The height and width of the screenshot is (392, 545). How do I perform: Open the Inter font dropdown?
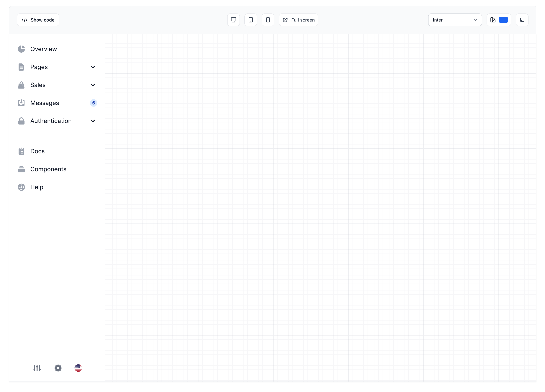point(455,20)
